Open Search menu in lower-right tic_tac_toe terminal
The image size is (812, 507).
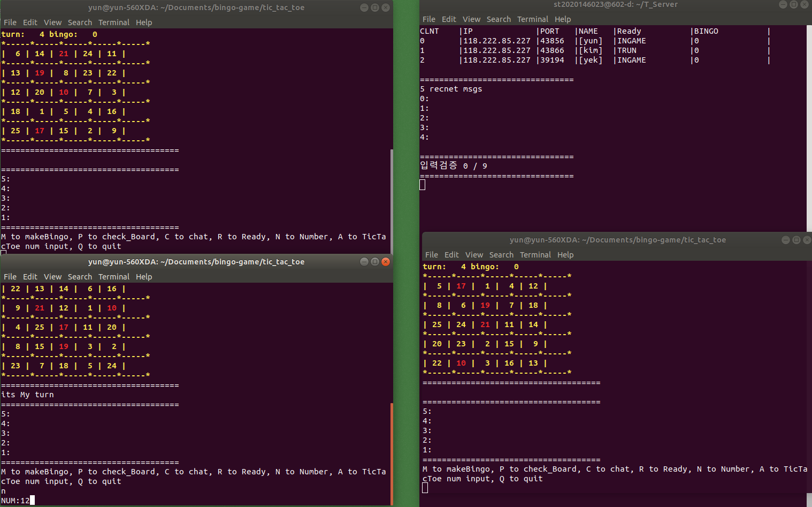pyautogui.click(x=501, y=255)
